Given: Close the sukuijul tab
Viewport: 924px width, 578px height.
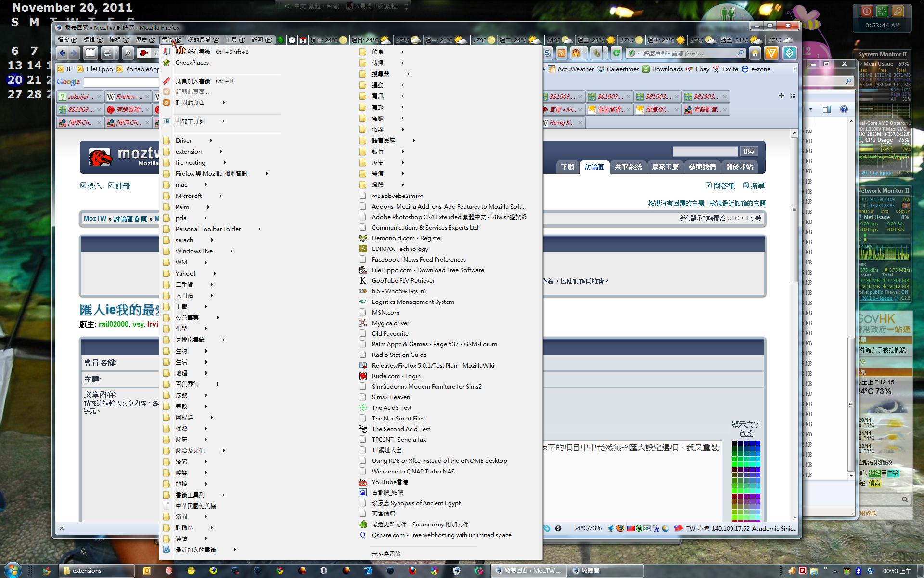Looking at the screenshot, I should 99,96.
